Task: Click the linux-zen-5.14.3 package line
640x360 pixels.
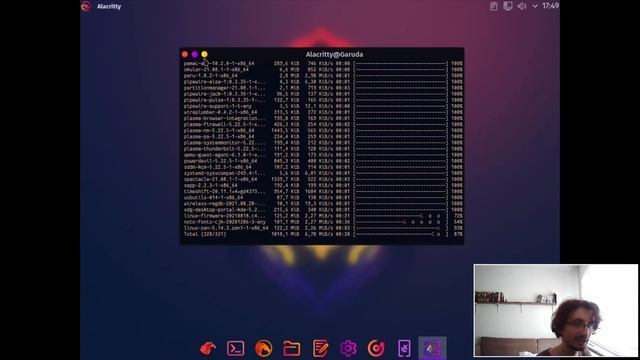Action: pyautogui.click(x=323, y=228)
